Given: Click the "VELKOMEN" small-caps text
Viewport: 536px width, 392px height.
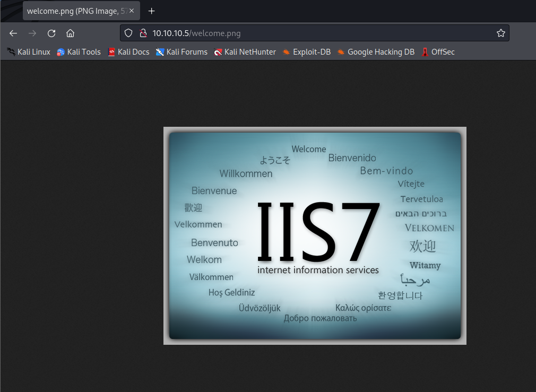Looking at the screenshot, I should [429, 228].
